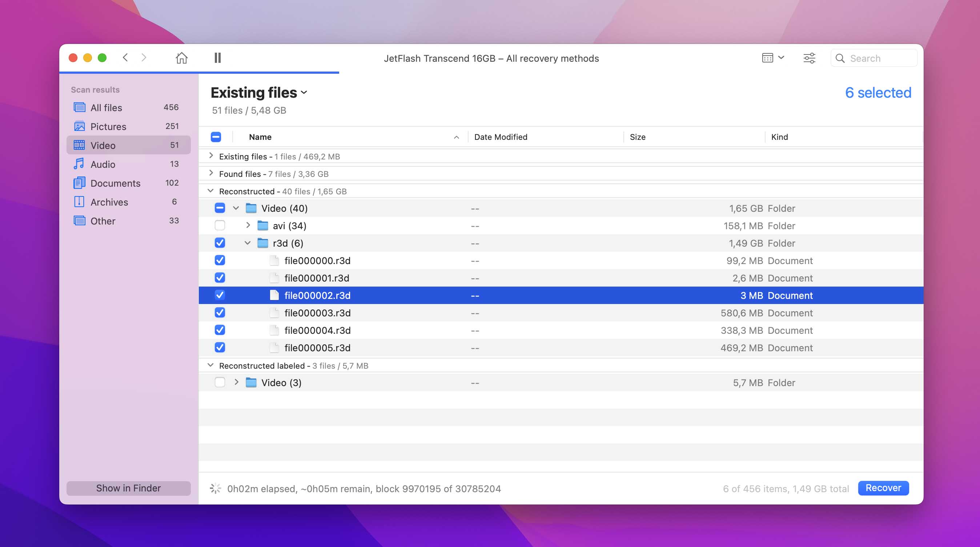This screenshot has width=980, height=547.
Task: Click the Video sidebar icon
Action: [80, 145]
